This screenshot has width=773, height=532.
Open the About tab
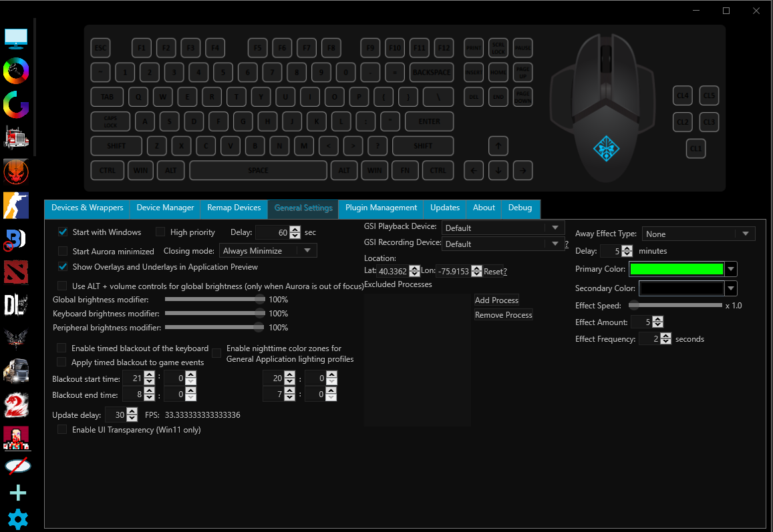click(x=484, y=208)
